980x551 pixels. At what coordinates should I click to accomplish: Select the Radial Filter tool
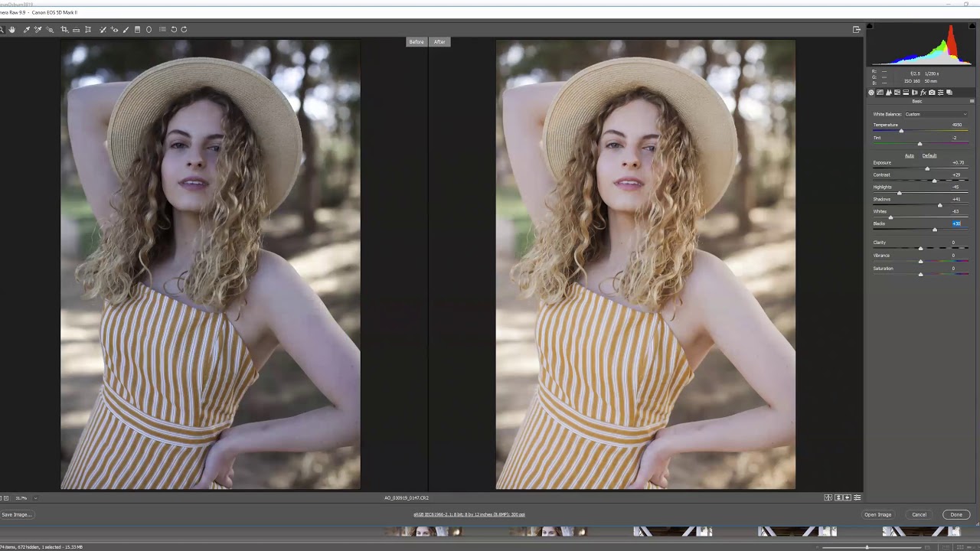(149, 29)
